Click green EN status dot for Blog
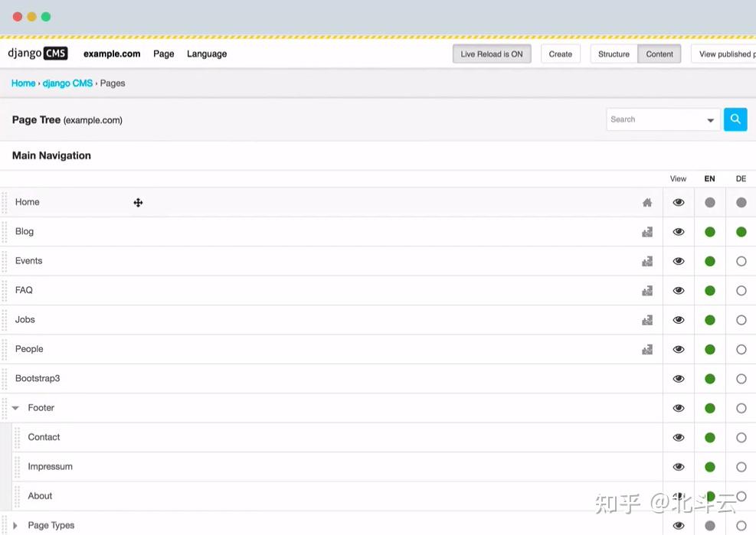The height and width of the screenshot is (535, 756). pos(710,232)
